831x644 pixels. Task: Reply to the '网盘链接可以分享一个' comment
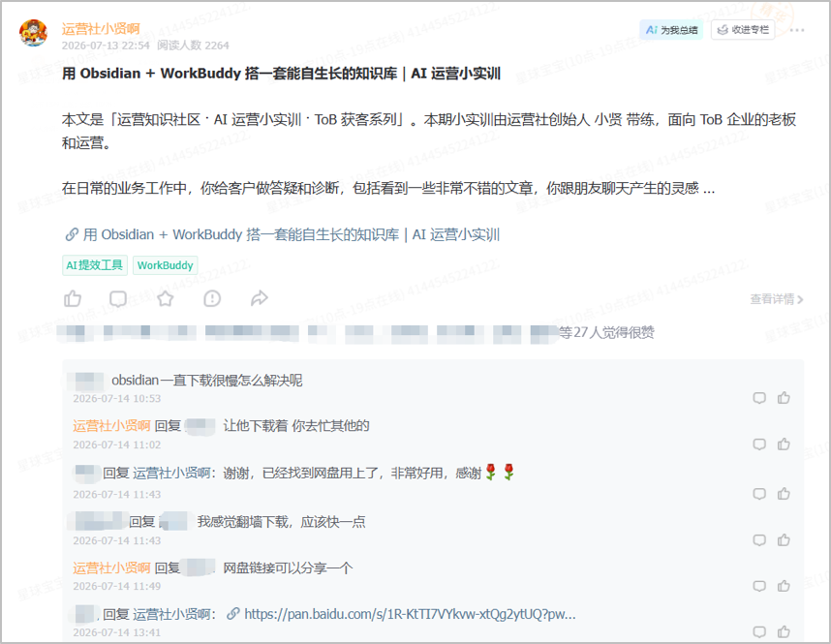(759, 586)
